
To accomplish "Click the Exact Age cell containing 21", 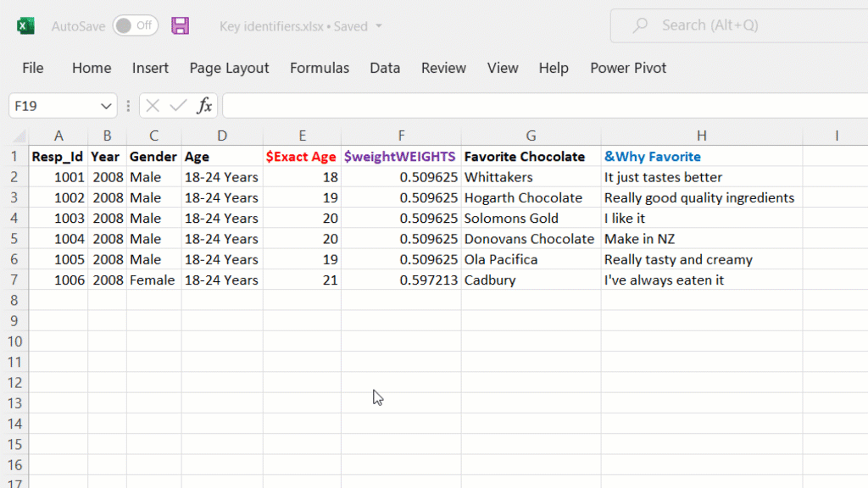I will [303, 280].
